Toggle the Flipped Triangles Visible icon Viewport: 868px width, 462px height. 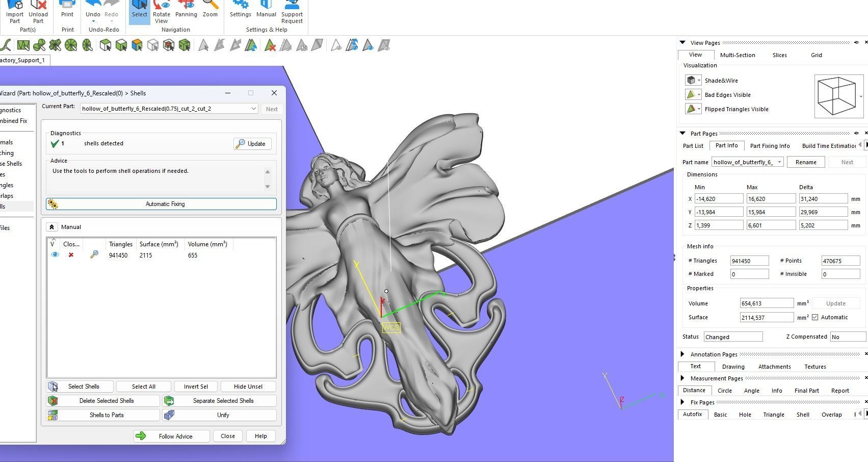(691, 109)
